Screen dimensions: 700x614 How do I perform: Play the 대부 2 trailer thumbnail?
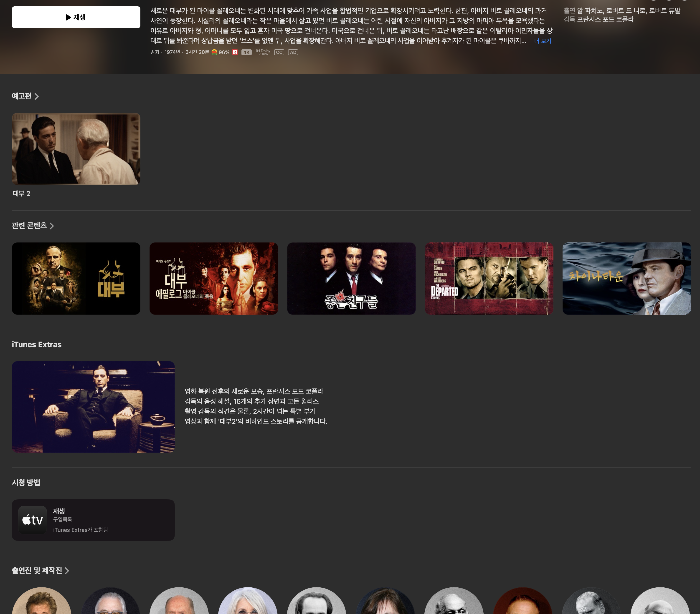tap(76, 149)
